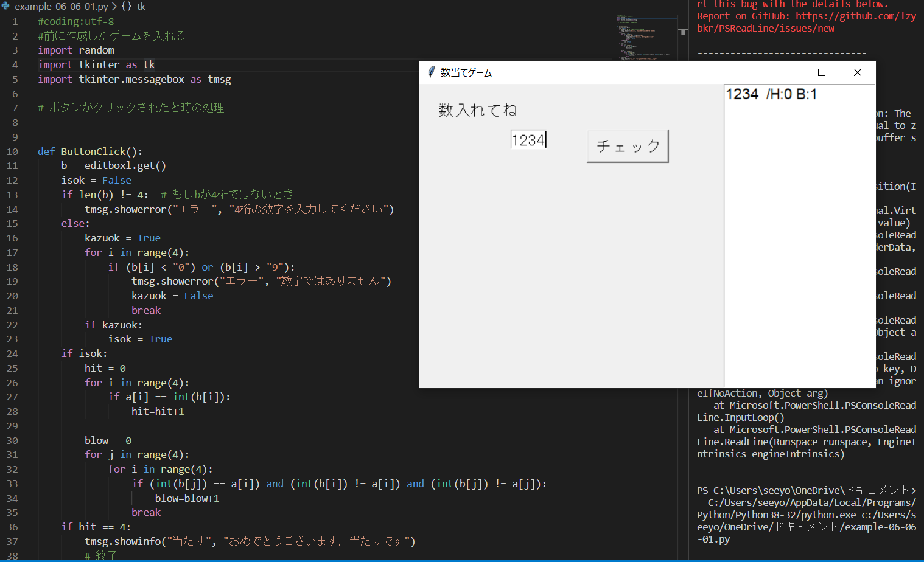Click 'Line.InputLoop()' in the terminal output

[741, 417]
